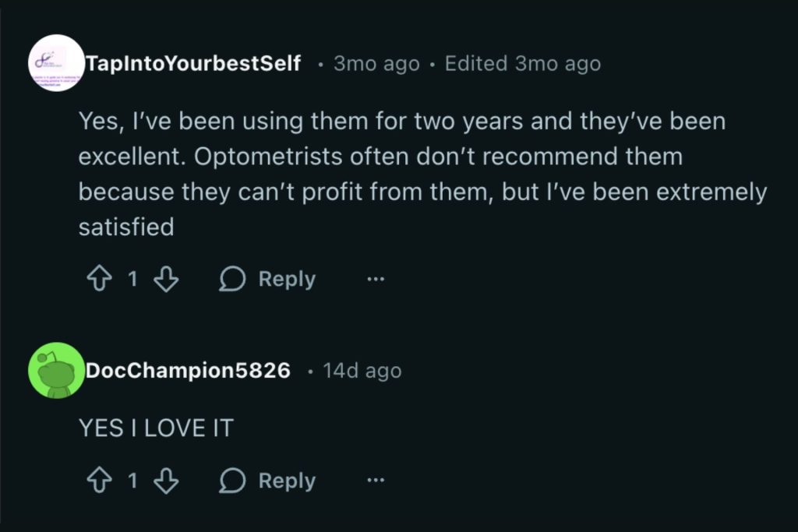
Task: Reply to TapIntoYourbestSelf's comment
Action: click(285, 278)
